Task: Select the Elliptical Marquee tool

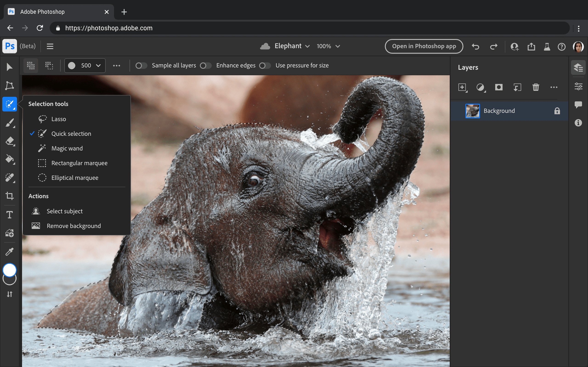Action: click(74, 177)
